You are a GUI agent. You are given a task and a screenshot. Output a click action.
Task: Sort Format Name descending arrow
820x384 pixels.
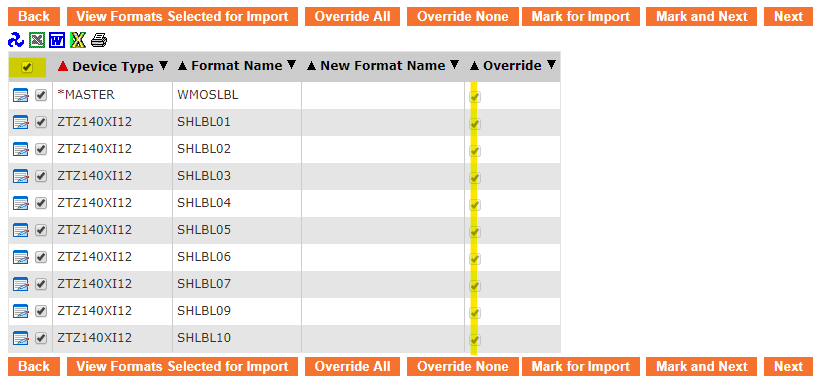tap(292, 65)
